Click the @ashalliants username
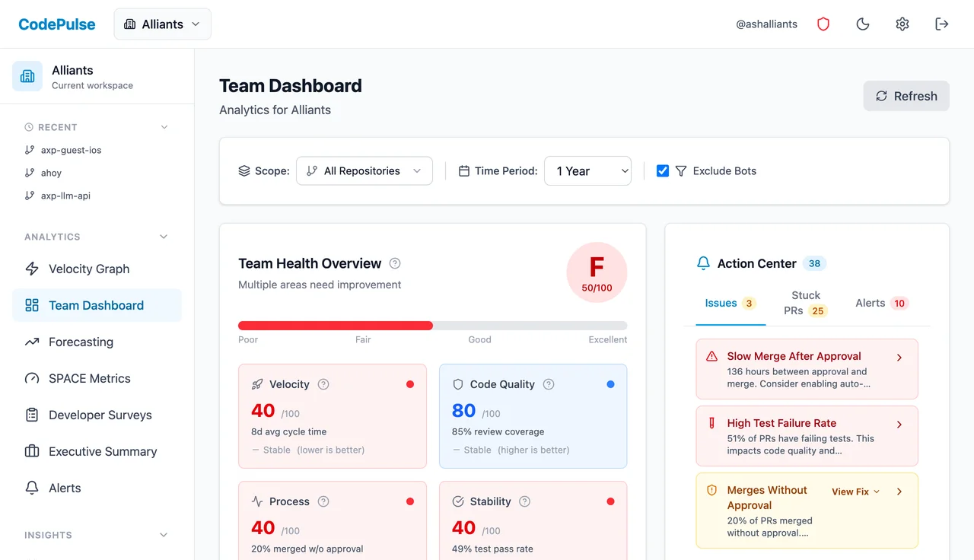 (x=767, y=24)
